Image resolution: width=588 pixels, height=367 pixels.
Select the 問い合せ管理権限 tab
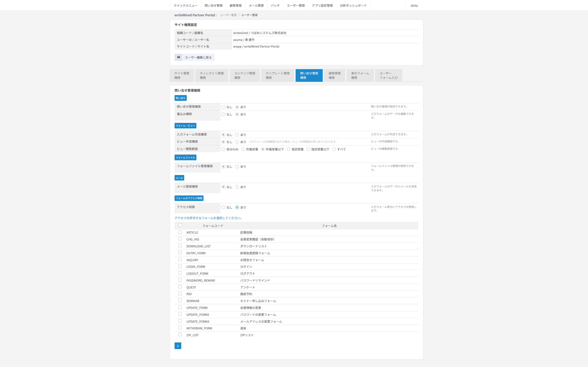click(309, 76)
